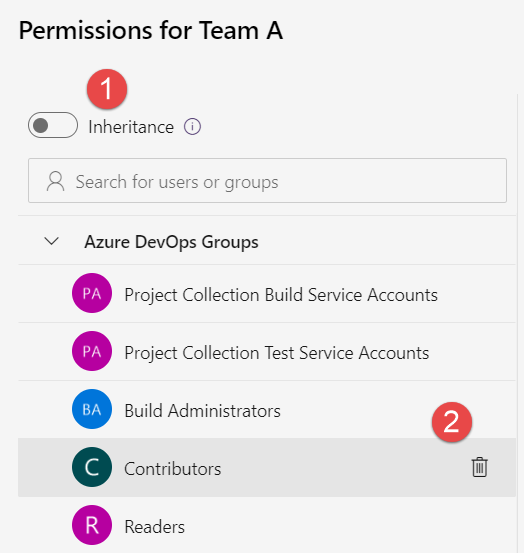Click the C avatar for Contributors
Viewport: 524px width, 553px height.
click(x=92, y=467)
